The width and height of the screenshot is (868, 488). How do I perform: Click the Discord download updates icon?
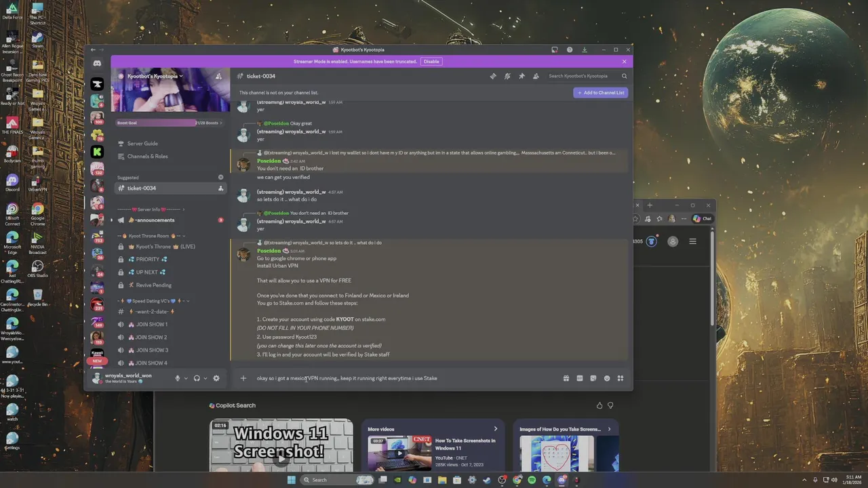coord(585,49)
